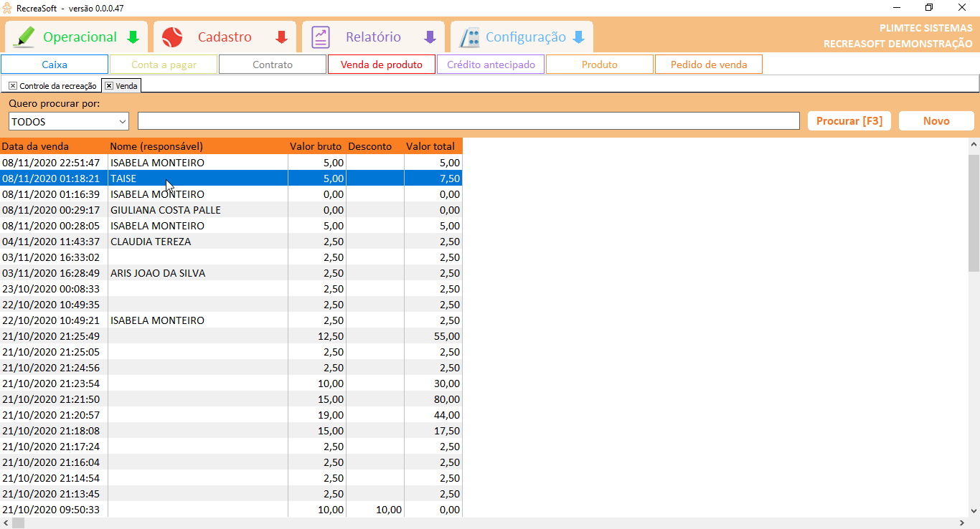The height and width of the screenshot is (529, 980).
Task: Click the Novo button
Action: (x=936, y=121)
